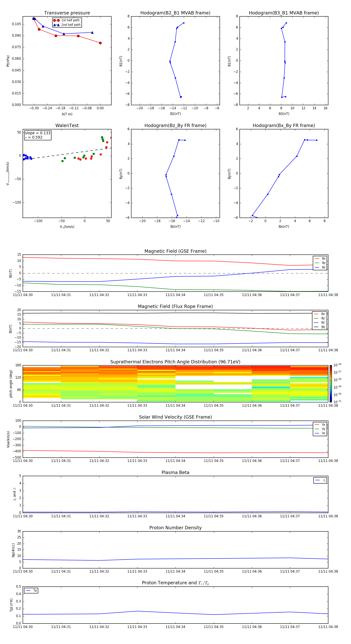Viewport: 351px width, 644px height.
Task: Click the 'Hodogram(Bx_By FR frame)' title
Action: (x=284, y=125)
